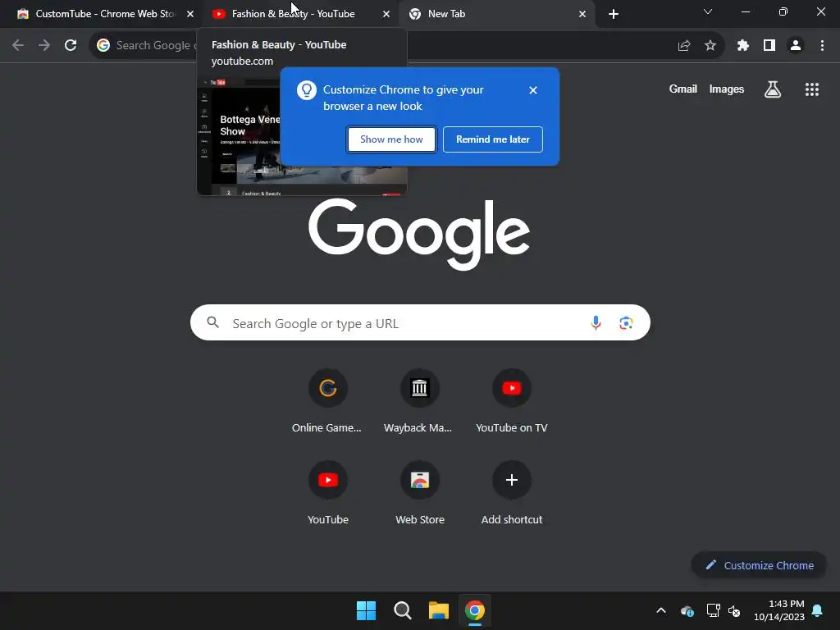Search by image with Google Lens icon
This screenshot has height=630, width=840.
pyautogui.click(x=626, y=322)
